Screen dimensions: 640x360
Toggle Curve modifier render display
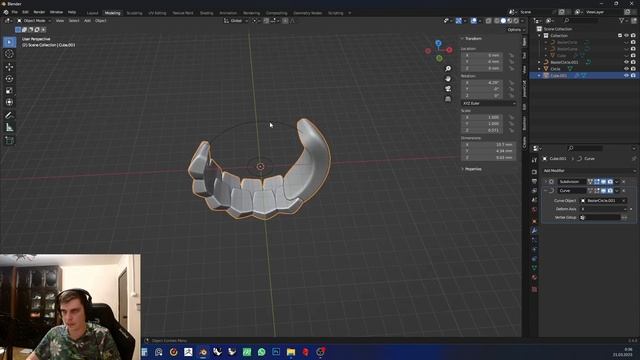click(x=610, y=191)
